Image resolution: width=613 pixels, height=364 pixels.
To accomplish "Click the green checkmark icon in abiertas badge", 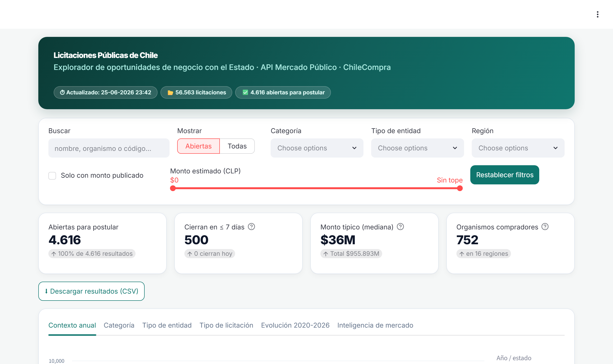I will [245, 92].
